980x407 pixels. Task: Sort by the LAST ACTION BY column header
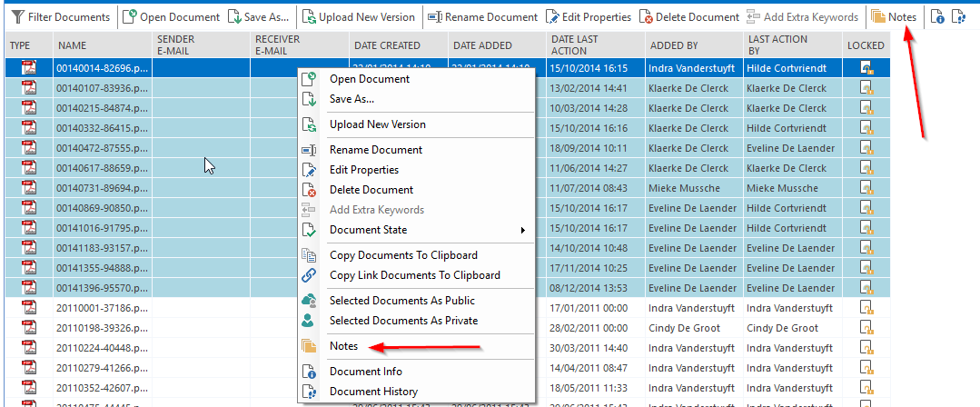pos(794,45)
